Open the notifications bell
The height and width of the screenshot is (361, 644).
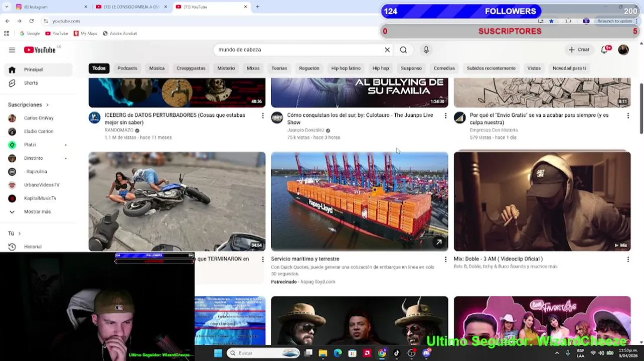tap(605, 49)
